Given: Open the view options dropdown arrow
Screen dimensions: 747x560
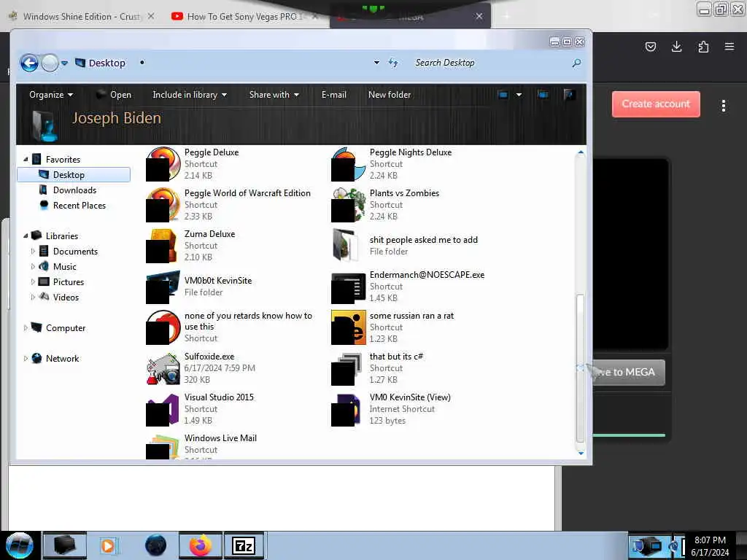Looking at the screenshot, I should click(519, 95).
